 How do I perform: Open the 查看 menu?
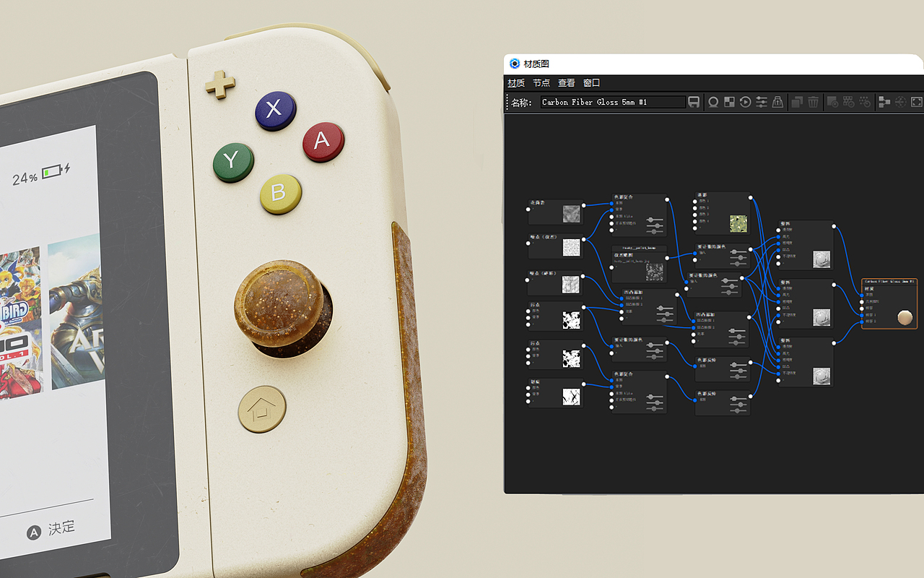click(567, 83)
